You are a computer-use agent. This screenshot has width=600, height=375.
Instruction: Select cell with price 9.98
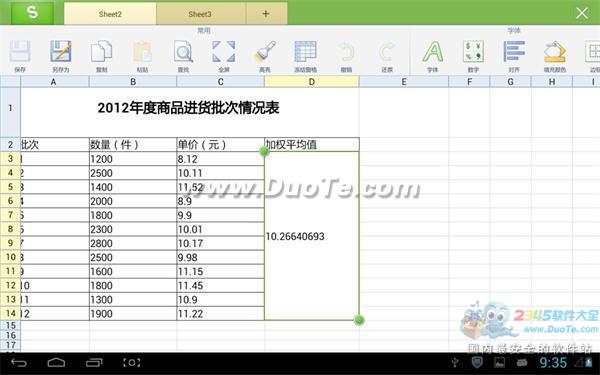pyautogui.click(x=221, y=258)
